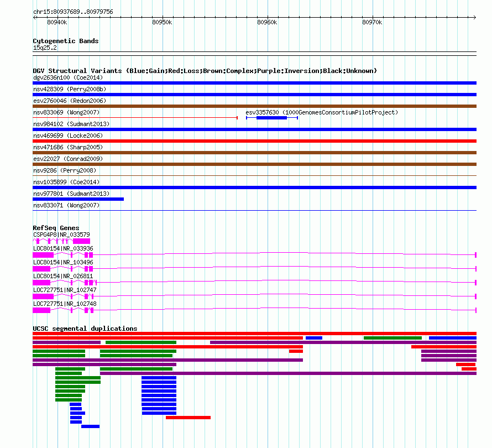The image size is (492, 448).
Task: Open the RefSeq Genes track heading
Action: pos(56,228)
